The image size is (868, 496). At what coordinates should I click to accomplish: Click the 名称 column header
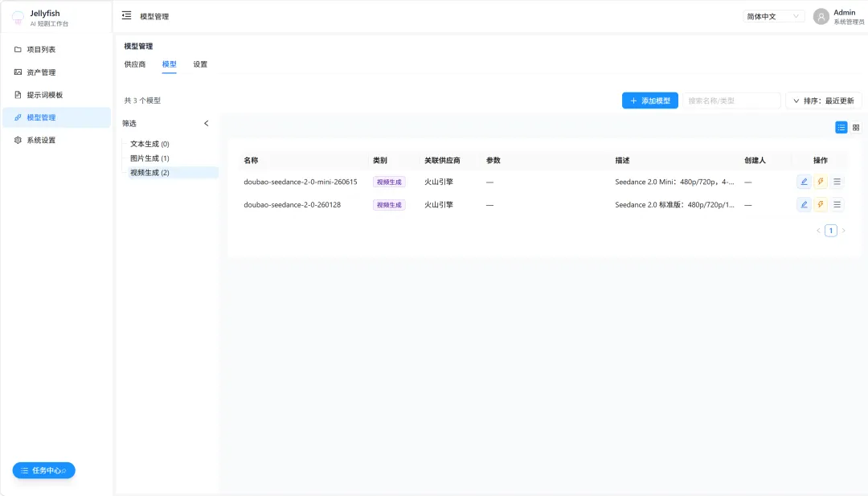click(251, 161)
